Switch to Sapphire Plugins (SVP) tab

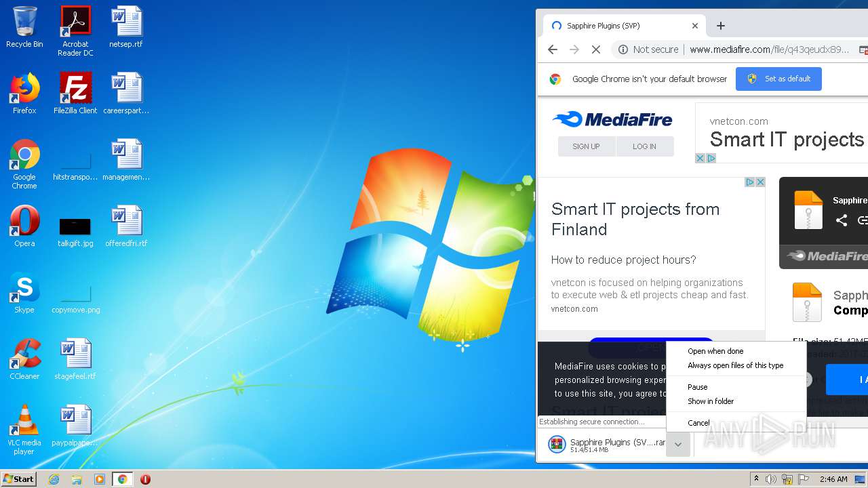(624, 26)
